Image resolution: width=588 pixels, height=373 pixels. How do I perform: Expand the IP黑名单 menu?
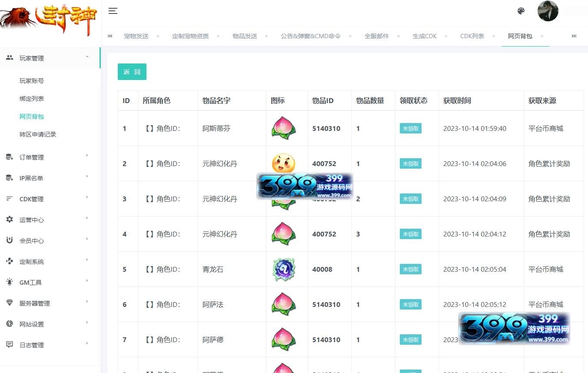[87, 176]
